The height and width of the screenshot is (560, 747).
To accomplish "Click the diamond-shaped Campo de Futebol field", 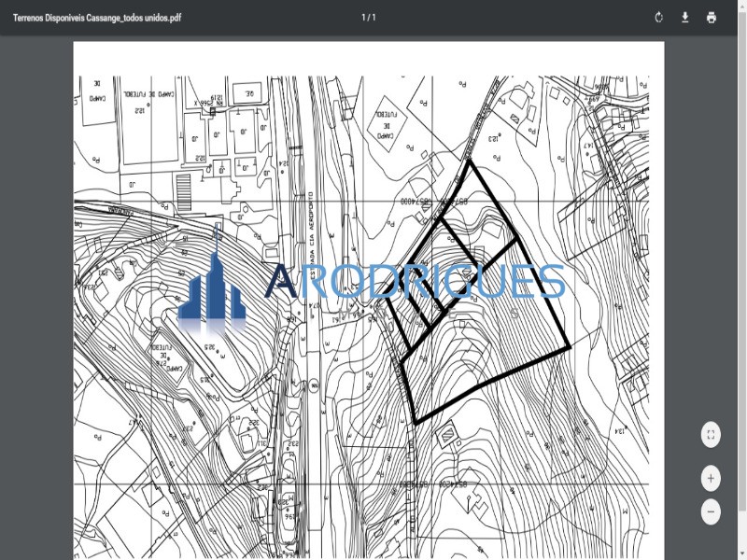I will click(387, 124).
